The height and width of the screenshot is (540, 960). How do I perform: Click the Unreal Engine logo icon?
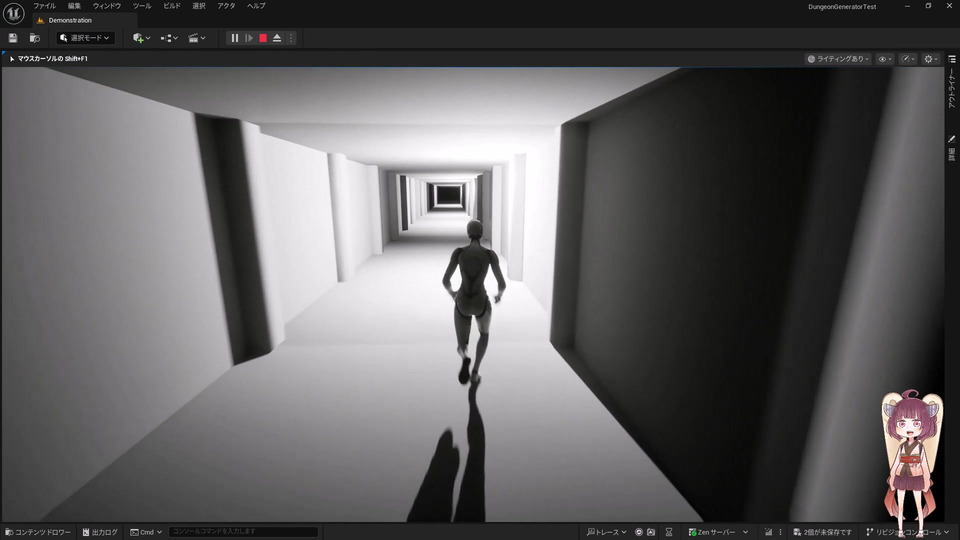tap(13, 13)
